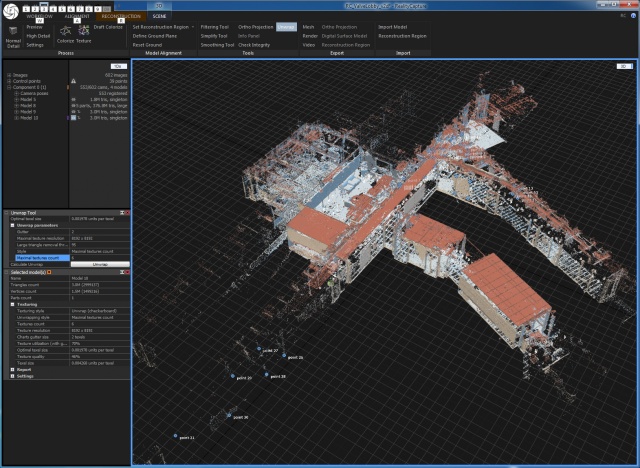Click Video in the Export group
Viewport: 640px width, 468px height.
[309, 45]
